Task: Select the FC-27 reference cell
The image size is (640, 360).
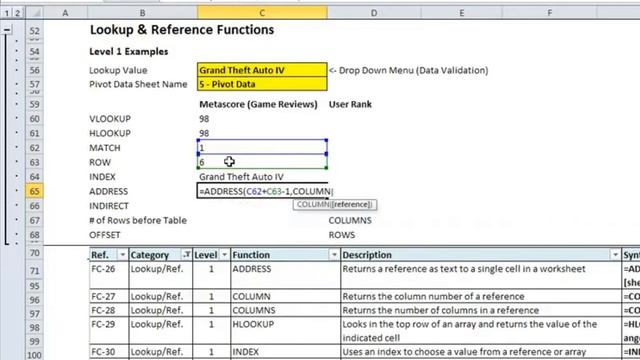Action: click(x=109, y=296)
